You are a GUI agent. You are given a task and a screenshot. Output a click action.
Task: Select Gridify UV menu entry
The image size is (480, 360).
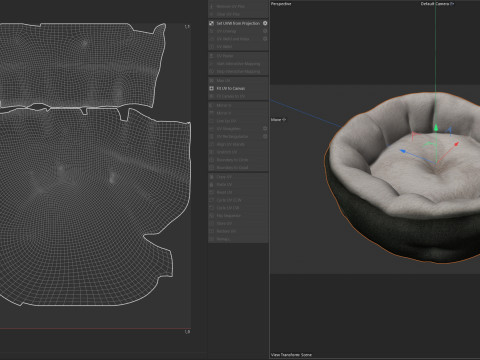pyautogui.click(x=238, y=152)
